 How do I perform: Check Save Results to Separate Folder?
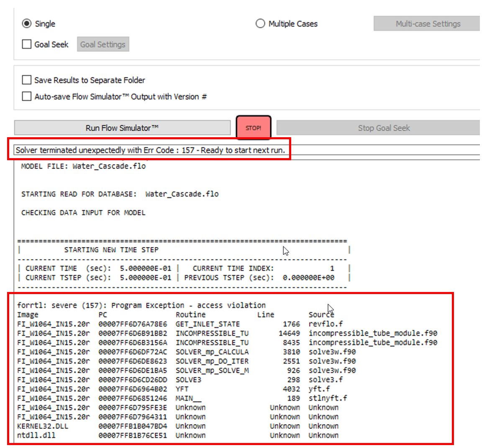tap(27, 80)
